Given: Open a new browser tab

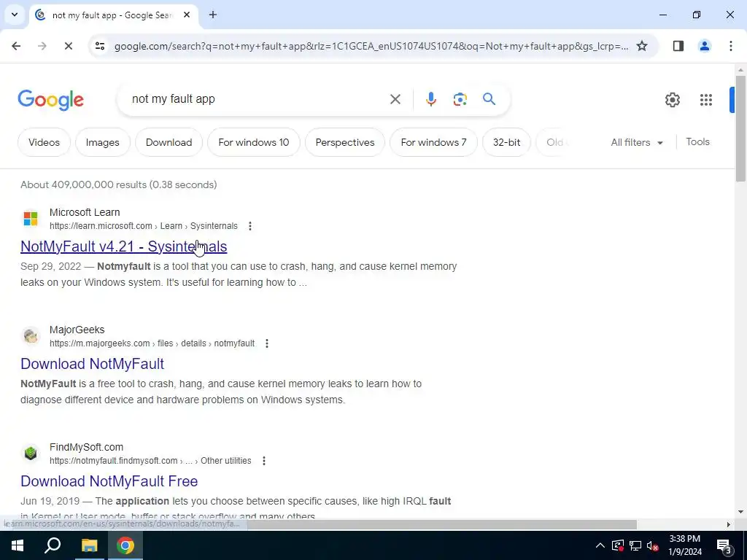Looking at the screenshot, I should pos(212,15).
